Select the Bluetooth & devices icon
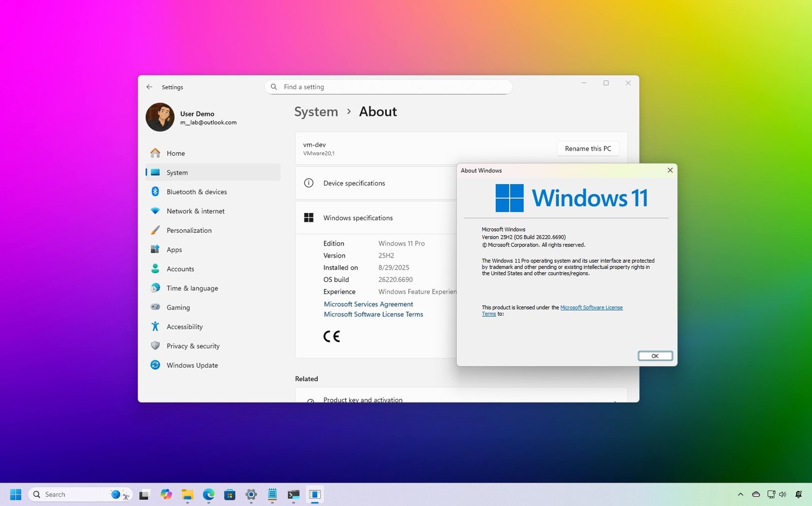812x506 pixels. tap(156, 192)
